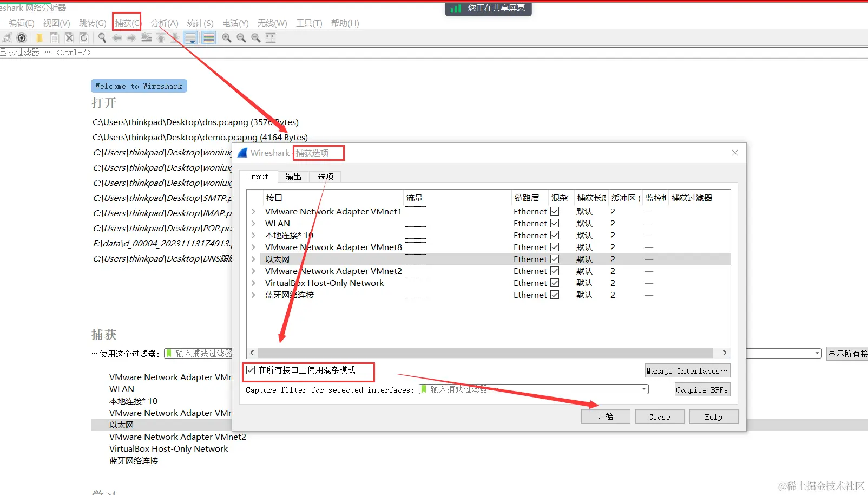This screenshot has height=495, width=868.
Task: Open a capture file with folder icon
Action: pyautogui.click(x=40, y=38)
